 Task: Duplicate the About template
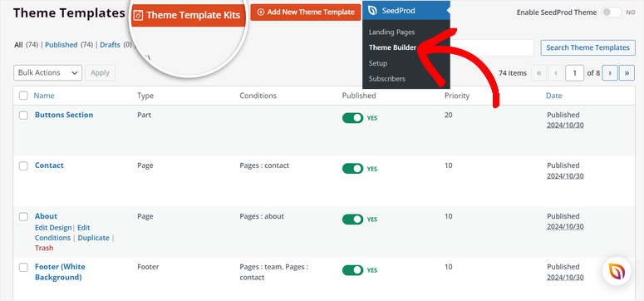click(94, 238)
